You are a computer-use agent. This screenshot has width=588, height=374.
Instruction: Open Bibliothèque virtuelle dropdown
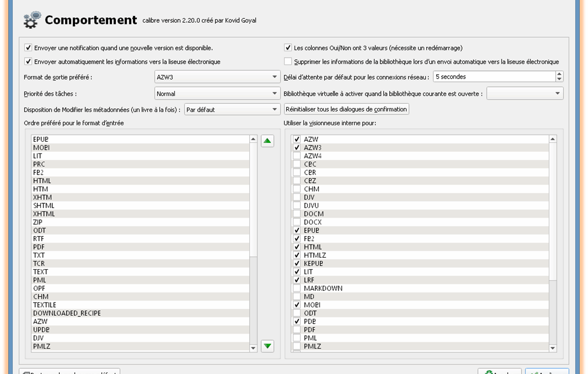(525, 94)
